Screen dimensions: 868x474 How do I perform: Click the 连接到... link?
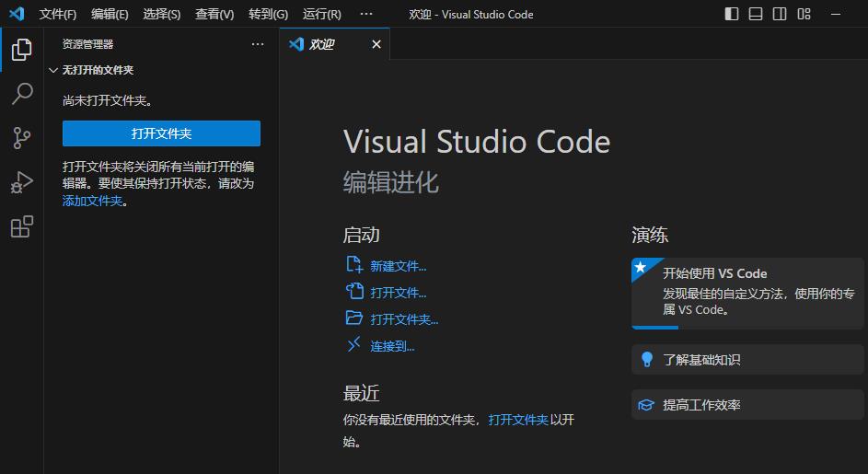point(392,347)
